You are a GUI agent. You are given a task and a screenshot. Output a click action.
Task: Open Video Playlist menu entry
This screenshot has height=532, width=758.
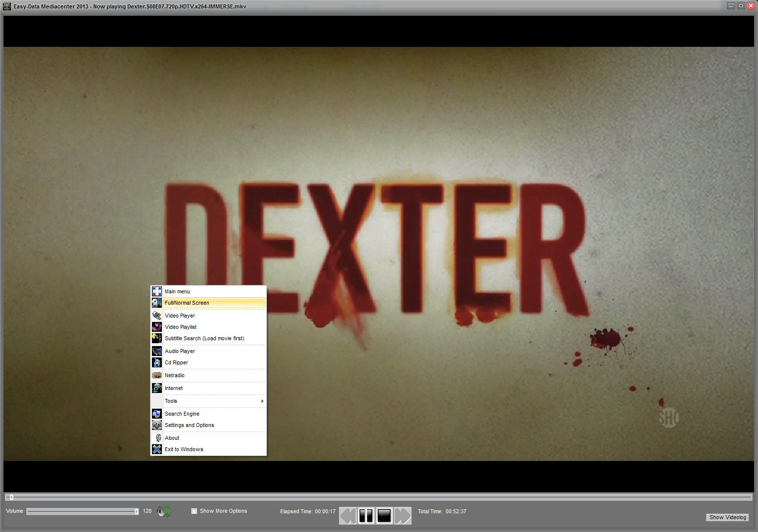(209, 327)
